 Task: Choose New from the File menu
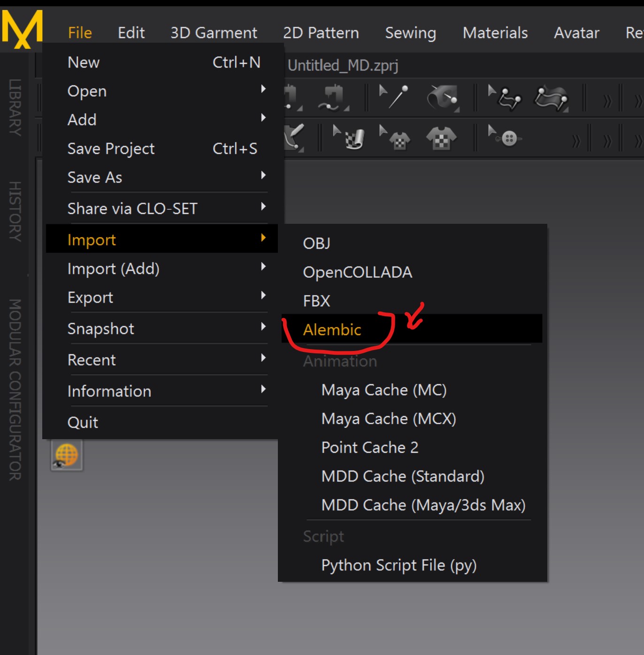coord(162,62)
